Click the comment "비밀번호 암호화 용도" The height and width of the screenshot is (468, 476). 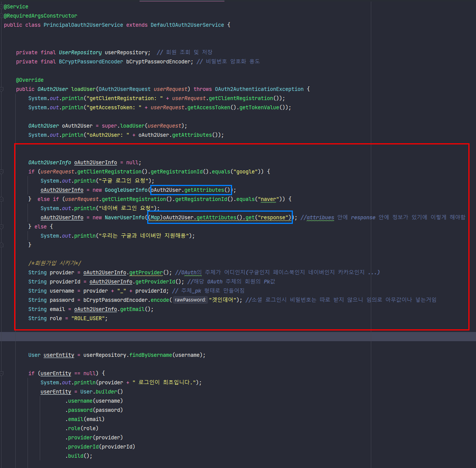[228, 62]
